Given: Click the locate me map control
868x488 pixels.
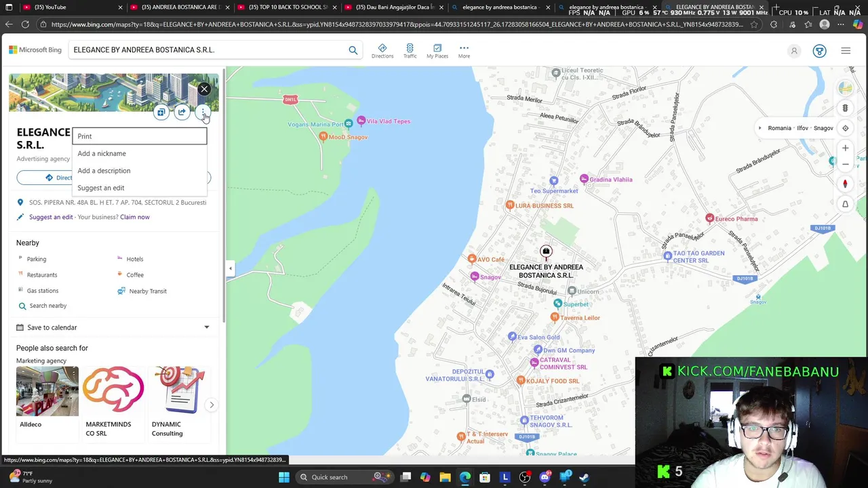Looking at the screenshot, I should click(845, 128).
